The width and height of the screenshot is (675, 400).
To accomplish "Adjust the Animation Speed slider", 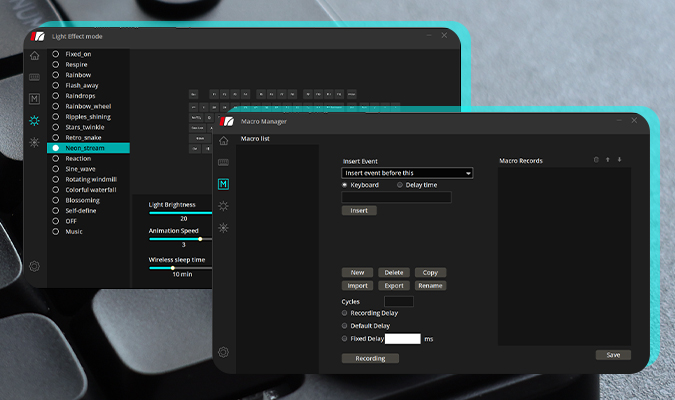I will (200, 238).
